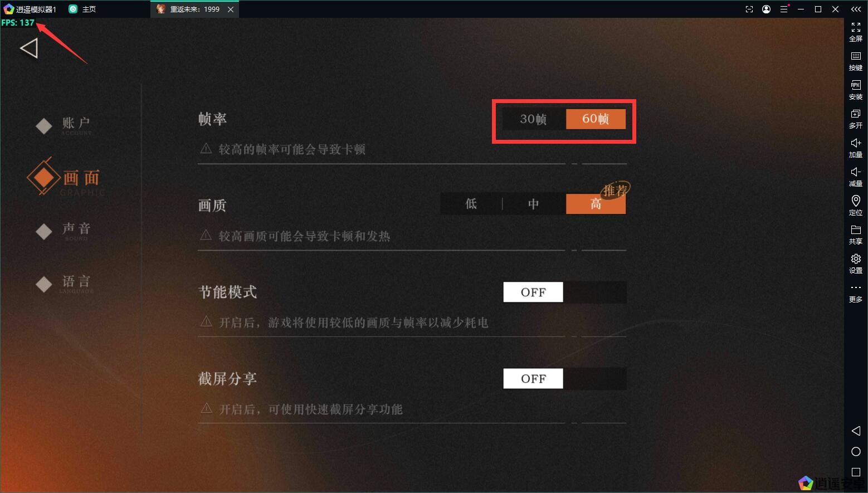Open the 共享 shared folder icon
868x493 pixels.
856,235
